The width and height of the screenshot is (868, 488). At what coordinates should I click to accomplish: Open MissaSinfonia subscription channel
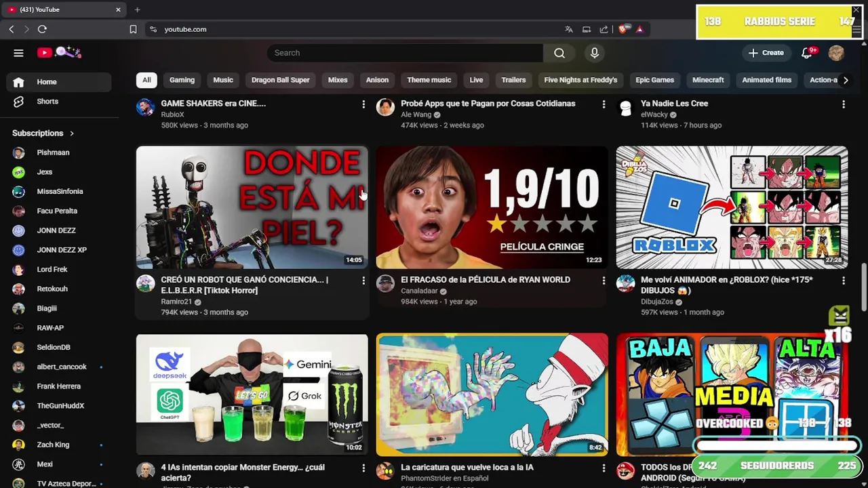pos(59,192)
